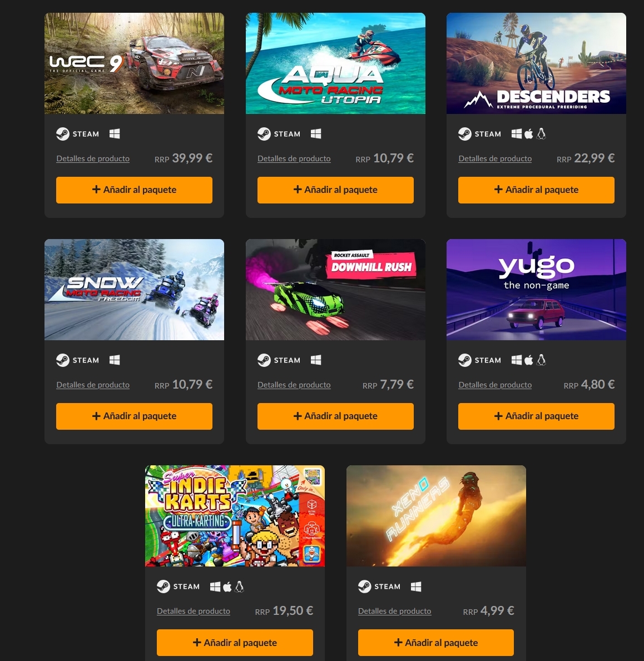Screen dimensions: 644x661
Task: Add Xeno Runners to the bundle
Action: point(435,643)
